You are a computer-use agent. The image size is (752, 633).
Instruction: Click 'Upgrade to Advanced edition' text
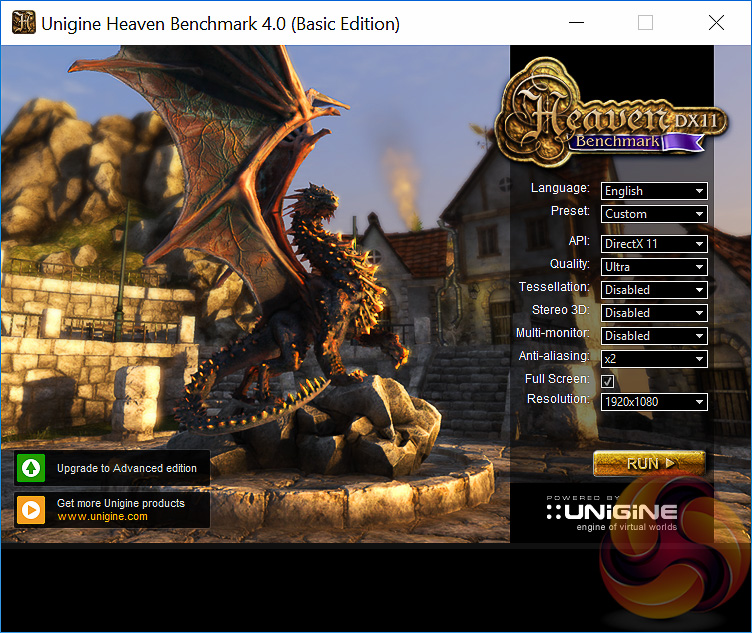[x=127, y=468]
